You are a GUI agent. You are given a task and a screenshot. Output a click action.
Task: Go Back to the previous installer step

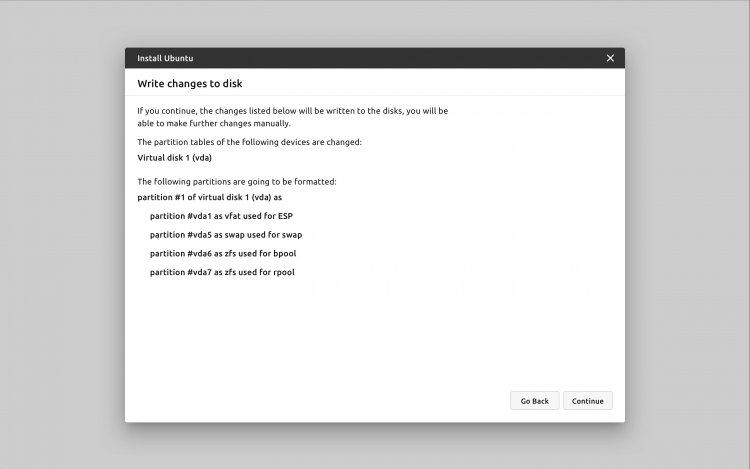click(534, 401)
